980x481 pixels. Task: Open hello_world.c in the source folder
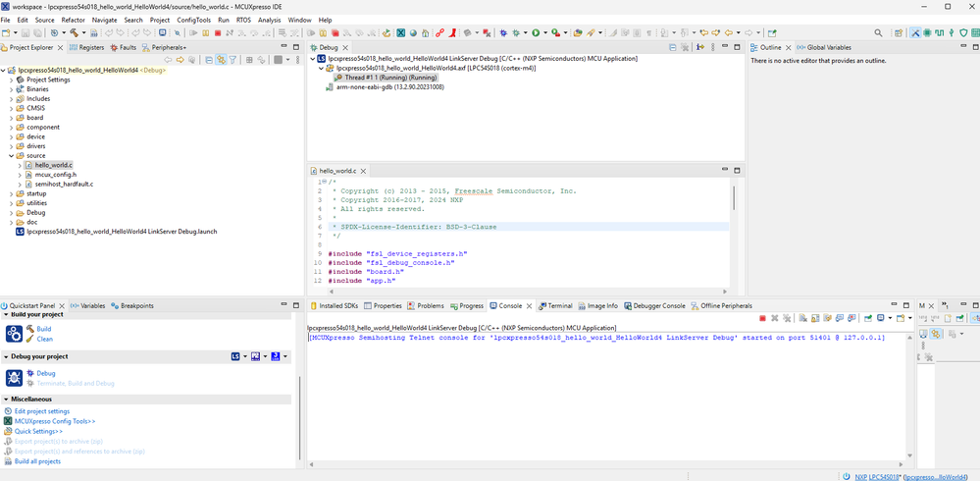(x=53, y=165)
